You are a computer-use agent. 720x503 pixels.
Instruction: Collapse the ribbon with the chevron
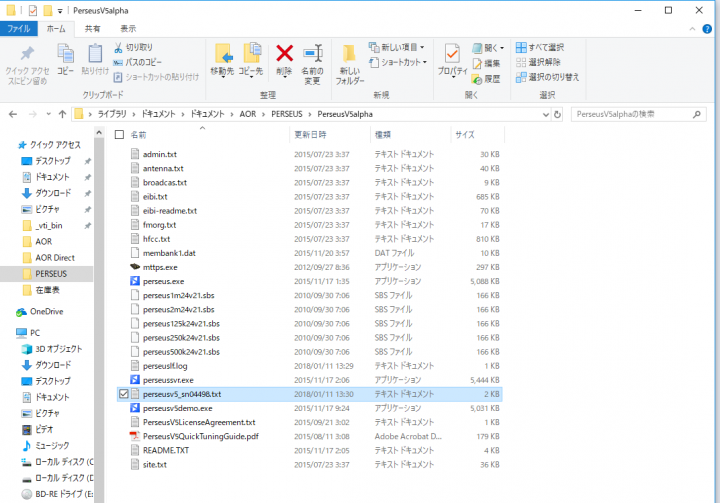click(692, 29)
